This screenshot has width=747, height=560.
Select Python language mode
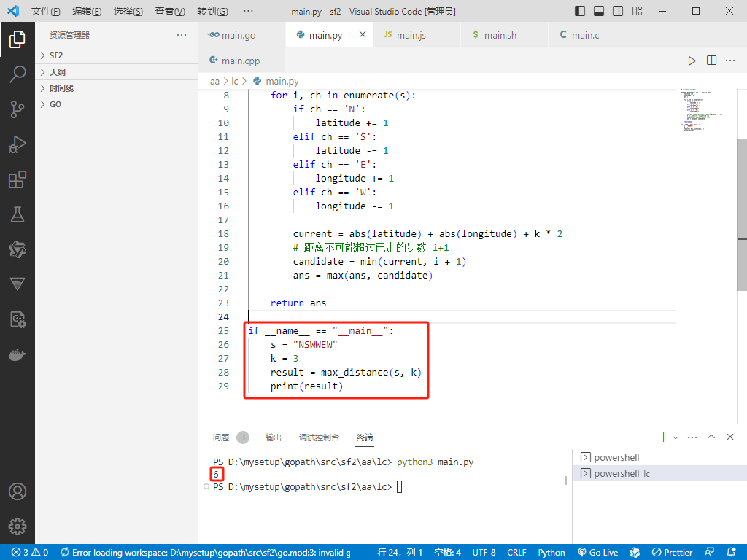[551, 553]
